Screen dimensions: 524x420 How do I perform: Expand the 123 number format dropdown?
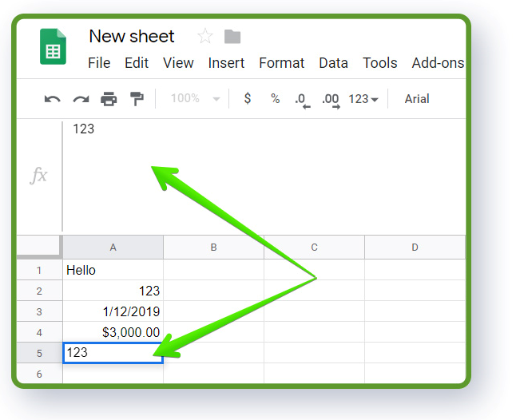pyautogui.click(x=363, y=99)
